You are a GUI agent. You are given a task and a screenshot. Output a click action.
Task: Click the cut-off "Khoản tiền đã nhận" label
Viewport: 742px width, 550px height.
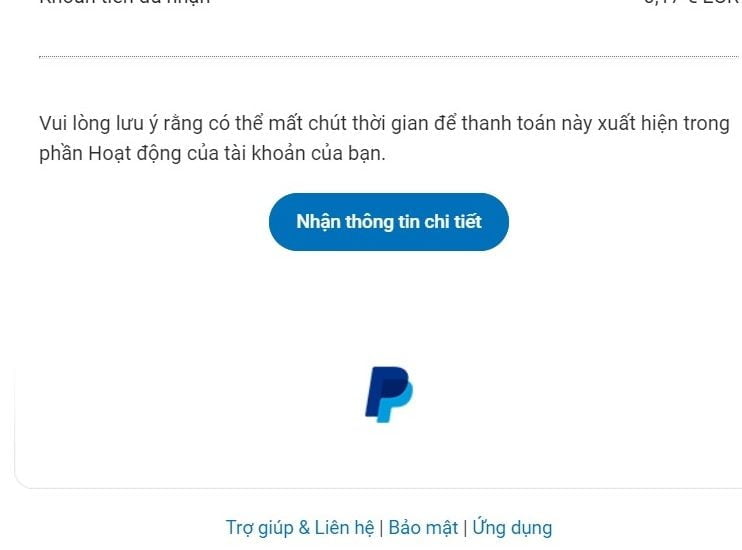124,2
